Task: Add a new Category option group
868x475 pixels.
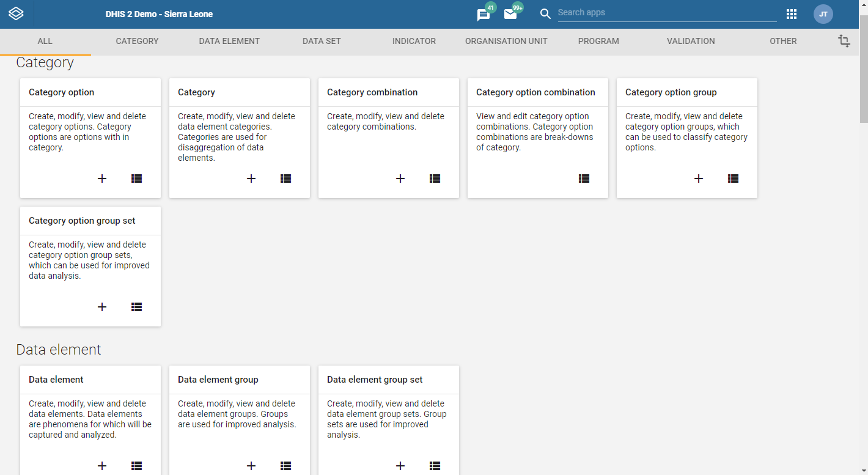Action: (699, 179)
